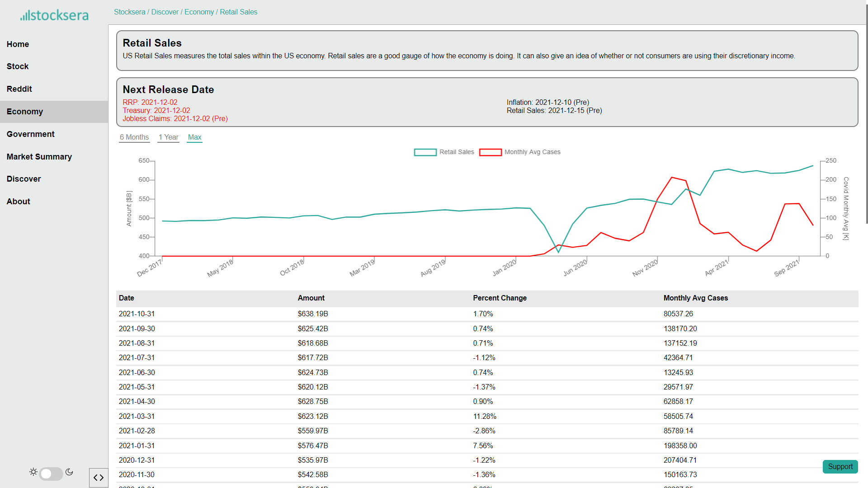Open Market Summary in the sidebar
Image resolution: width=868 pixels, height=488 pixels.
39,157
